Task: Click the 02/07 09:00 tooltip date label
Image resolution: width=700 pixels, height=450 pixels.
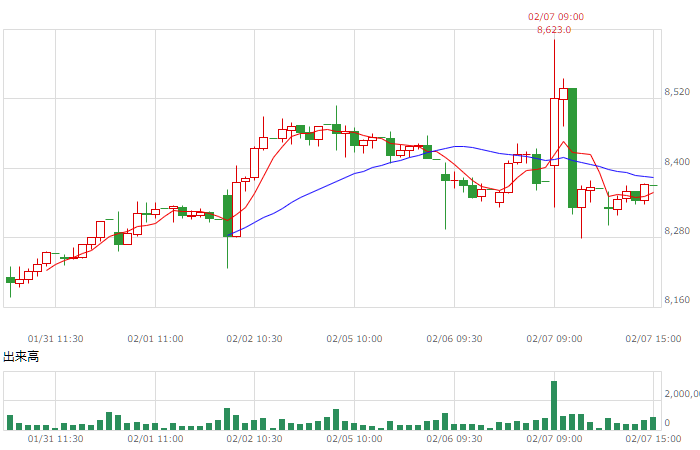Action: tap(555, 17)
